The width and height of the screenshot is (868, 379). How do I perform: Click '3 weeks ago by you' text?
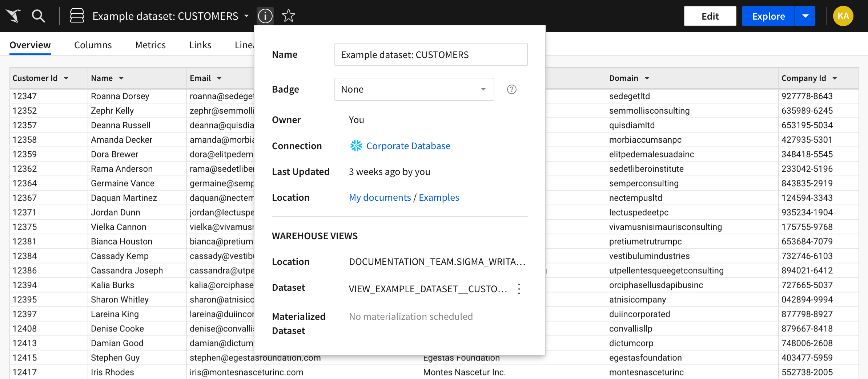389,172
